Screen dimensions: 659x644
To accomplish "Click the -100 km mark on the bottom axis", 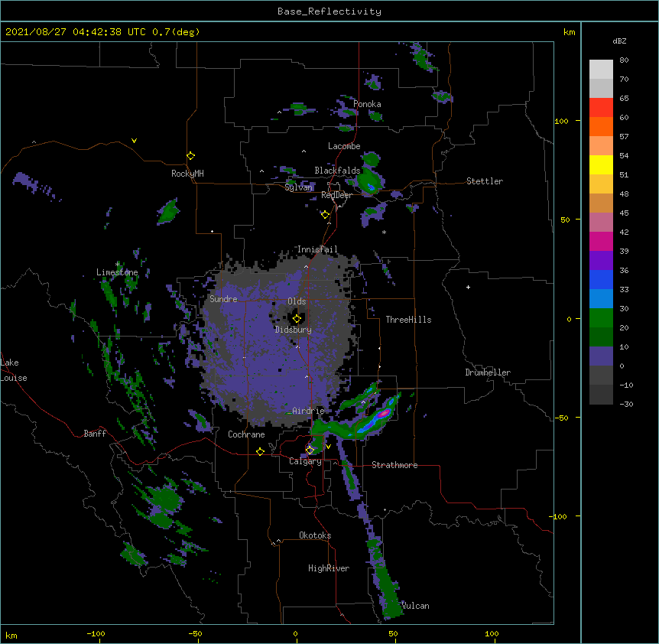I will (x=96, y=634).
